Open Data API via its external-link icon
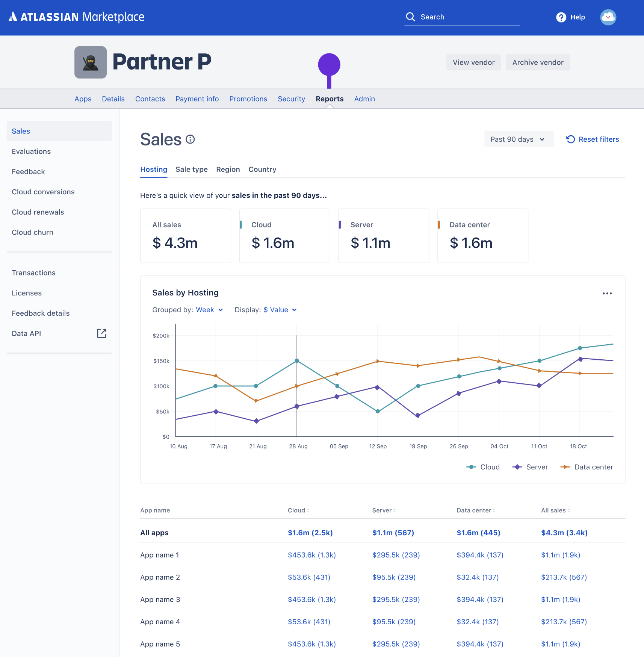This screenshot has height=657, width=644. coord(102,333)
